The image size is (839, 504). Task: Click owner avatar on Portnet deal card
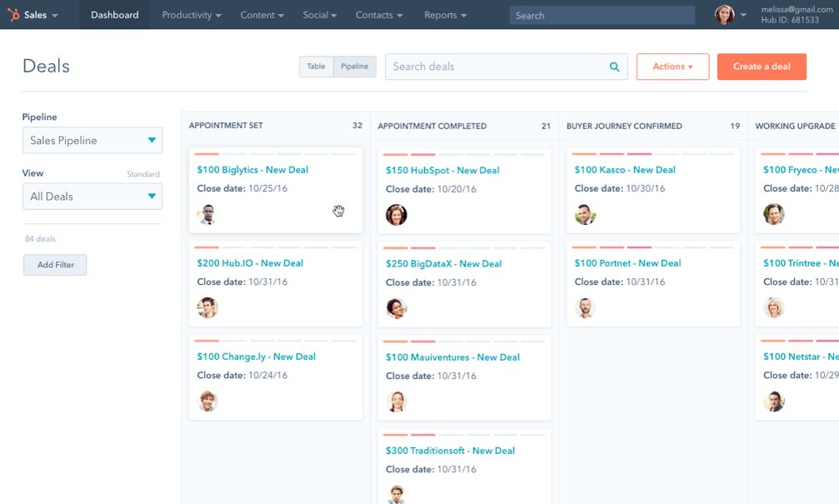point(585,307)
